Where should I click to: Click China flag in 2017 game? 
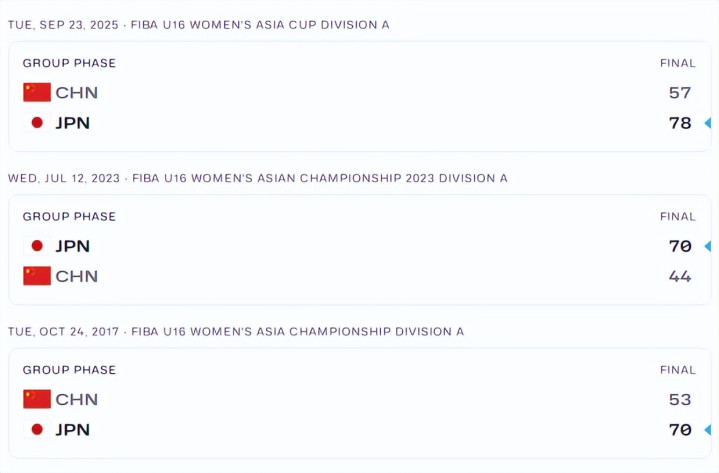point(37,399)
